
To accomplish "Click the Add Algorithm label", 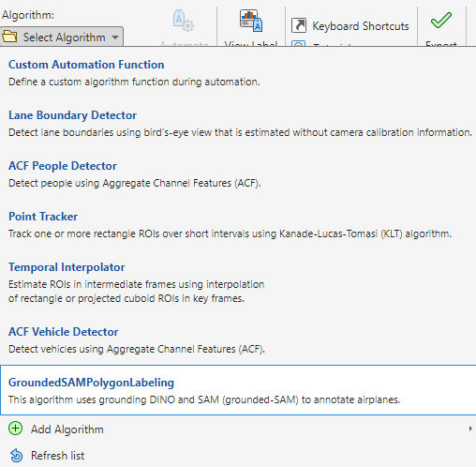I will [67, 429].
